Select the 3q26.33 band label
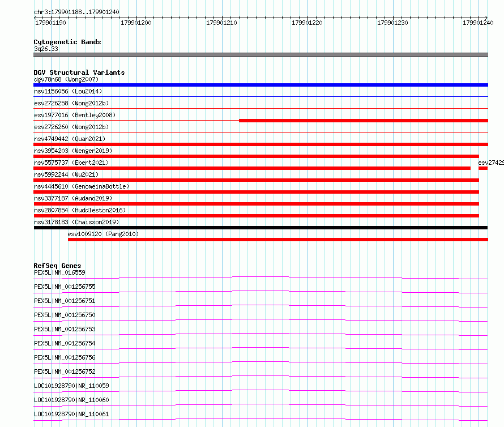504x427 pixels. pyautogui.click(x=46, y=49)
